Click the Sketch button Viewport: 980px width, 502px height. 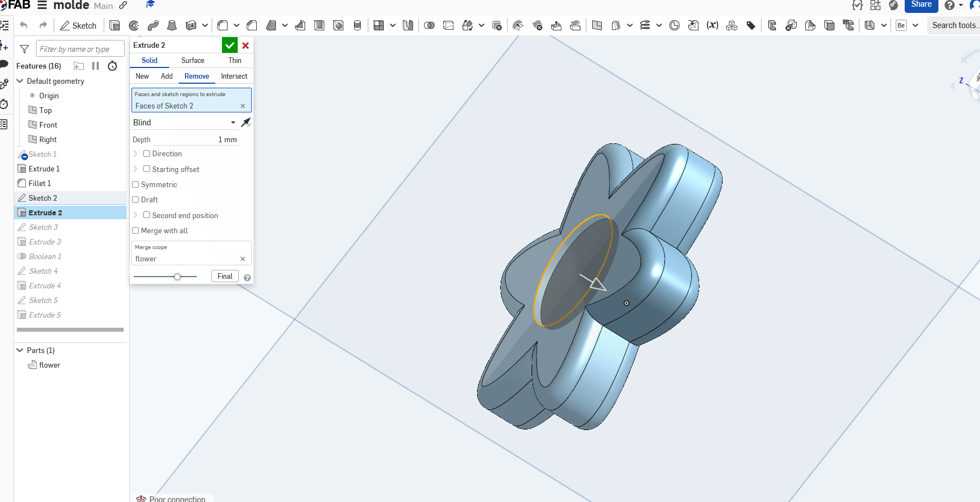click(78, 25)
